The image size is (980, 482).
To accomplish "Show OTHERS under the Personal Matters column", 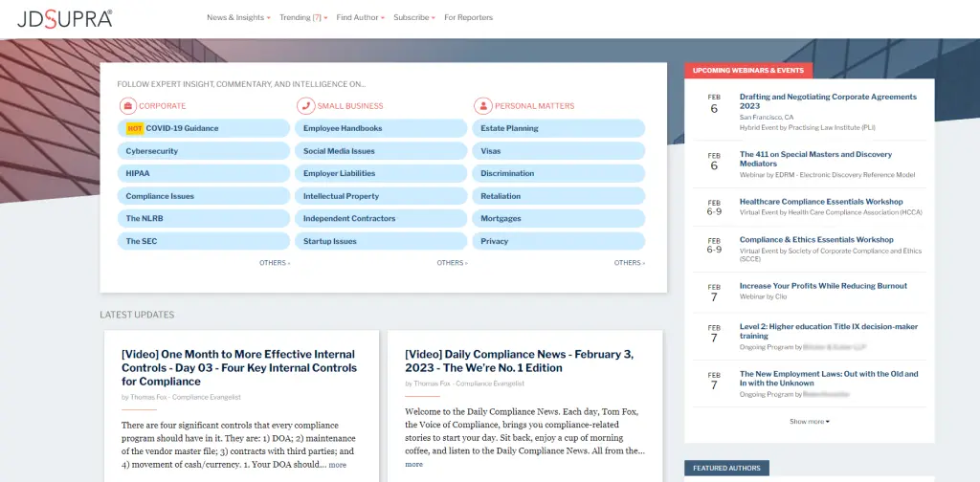I will tap(630, 263).
